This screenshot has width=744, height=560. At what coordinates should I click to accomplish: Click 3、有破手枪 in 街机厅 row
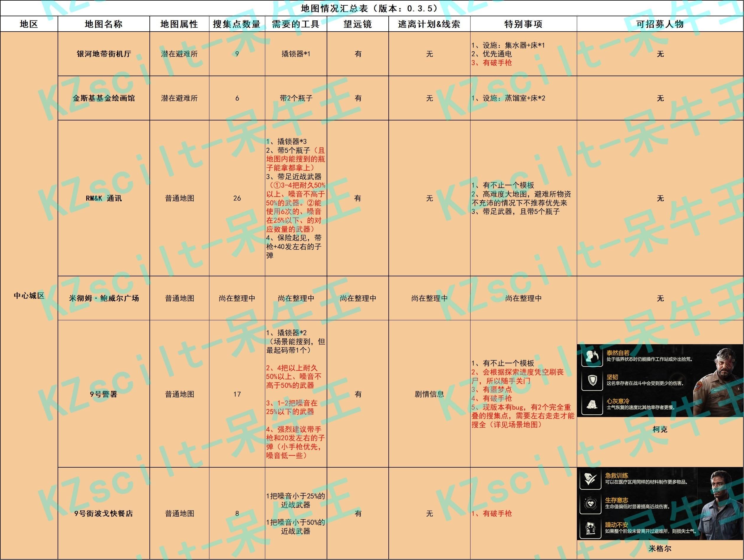pos(491,63)
